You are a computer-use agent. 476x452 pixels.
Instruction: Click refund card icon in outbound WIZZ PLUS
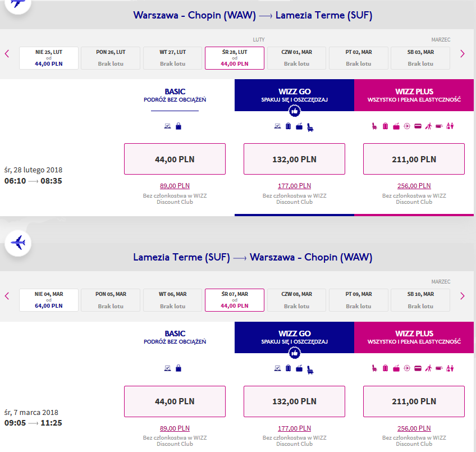coord(418,126)
